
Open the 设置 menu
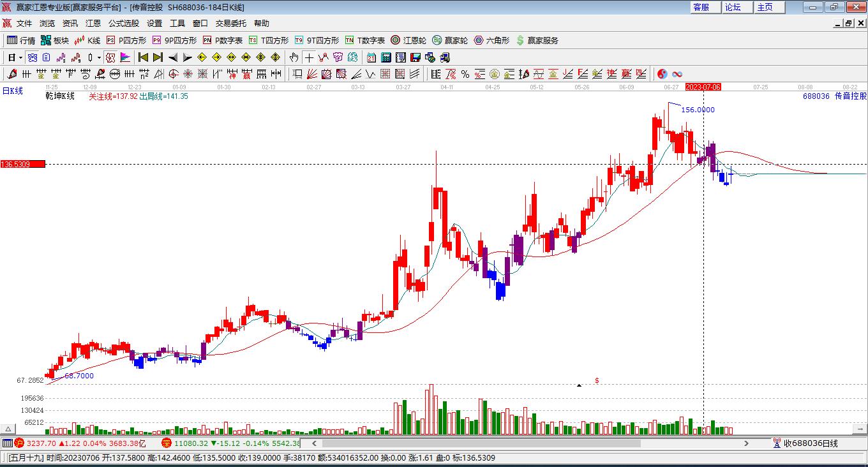[154, 24]
